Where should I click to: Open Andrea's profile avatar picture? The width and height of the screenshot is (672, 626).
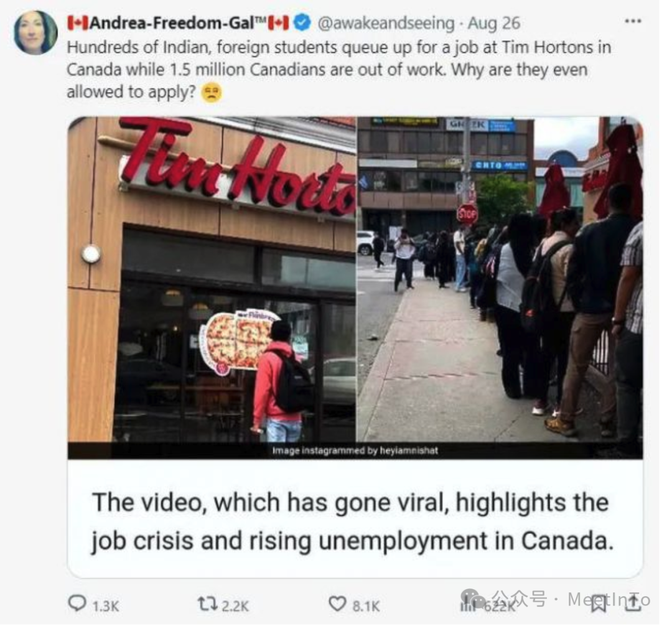pyautogui.click(x=35, y=32)
